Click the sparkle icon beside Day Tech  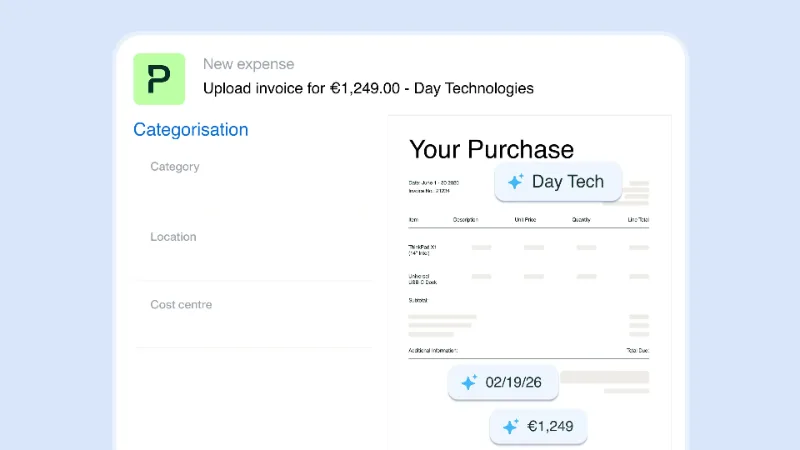tap(515, 181)
